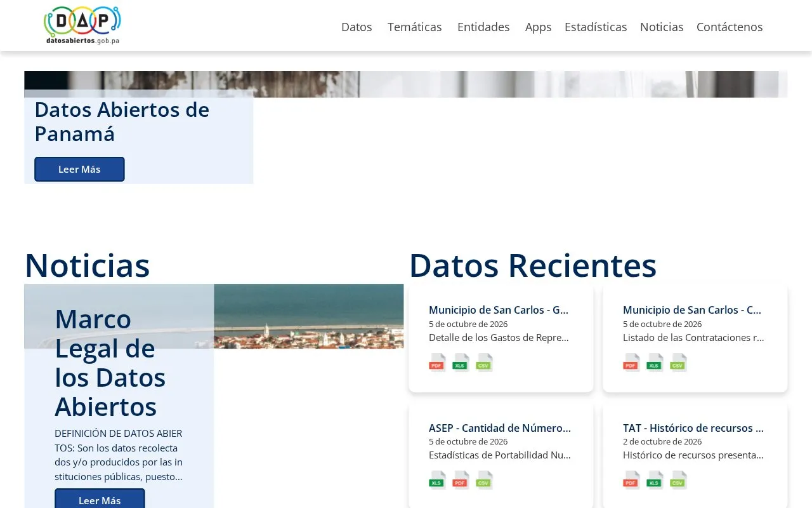Viewport: 812px width, 508px height.
Task: Open the Marco Legal de los Datos Abiertos headline
Action: point(110,363)
